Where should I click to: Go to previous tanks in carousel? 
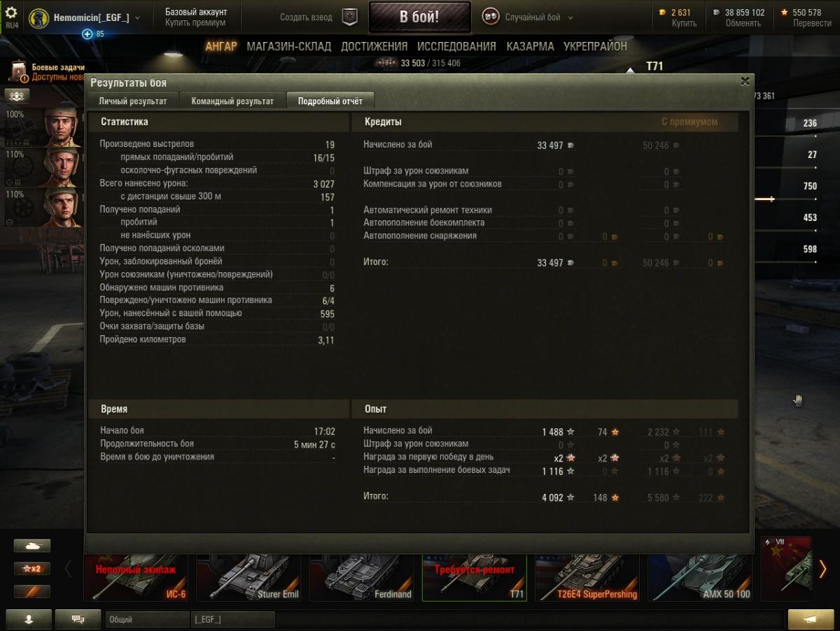(69, 569)
